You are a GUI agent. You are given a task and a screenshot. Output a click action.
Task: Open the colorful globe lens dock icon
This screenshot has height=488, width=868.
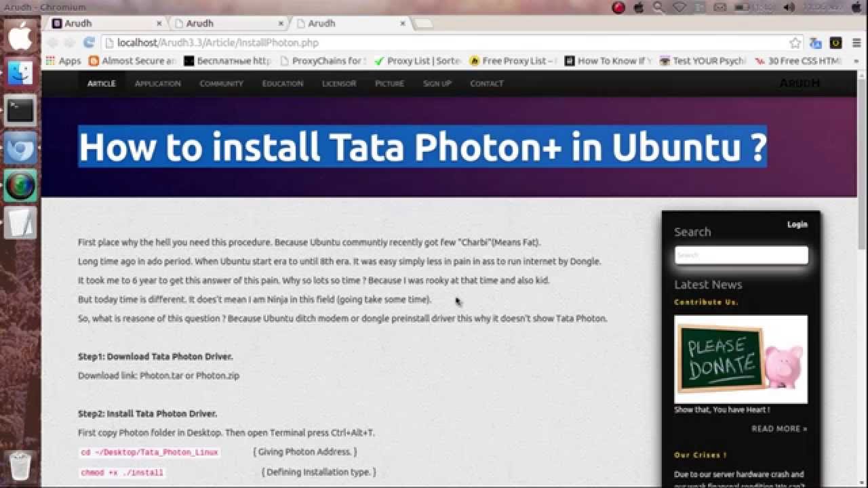[20, 185]
